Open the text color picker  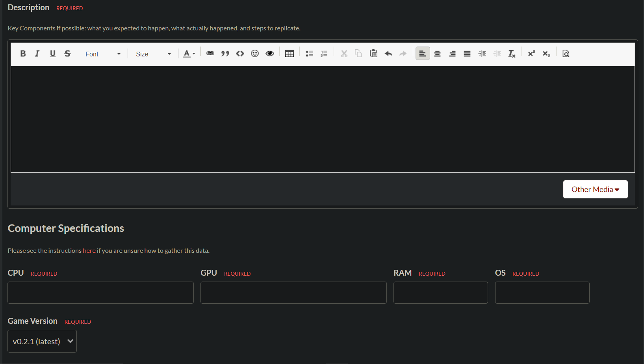189,54
